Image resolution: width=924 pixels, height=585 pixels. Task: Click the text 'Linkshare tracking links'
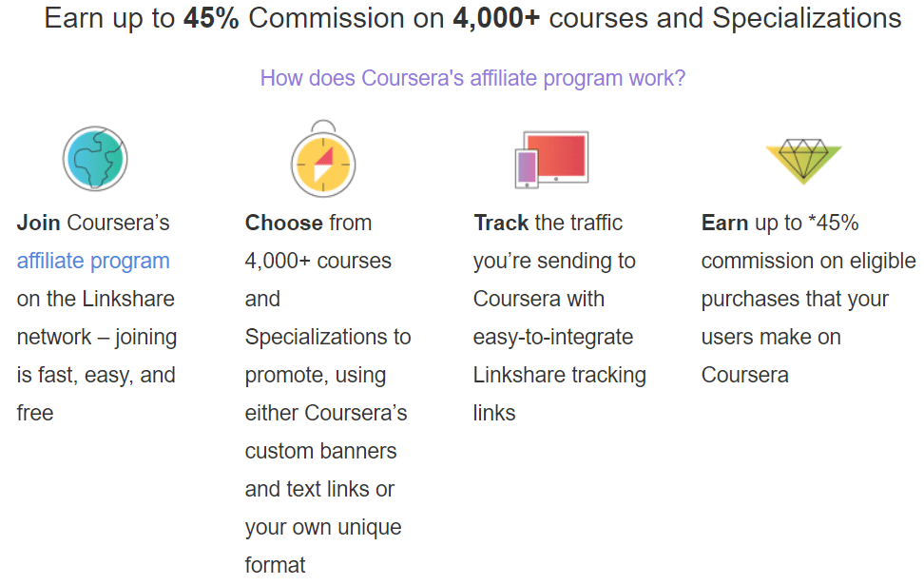(x=559, y=394)
